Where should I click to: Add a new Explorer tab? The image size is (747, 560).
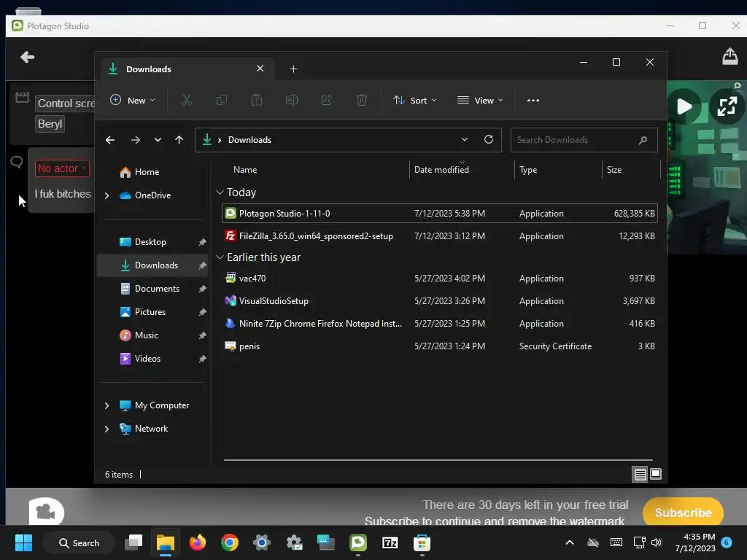[x=293, y=69]
